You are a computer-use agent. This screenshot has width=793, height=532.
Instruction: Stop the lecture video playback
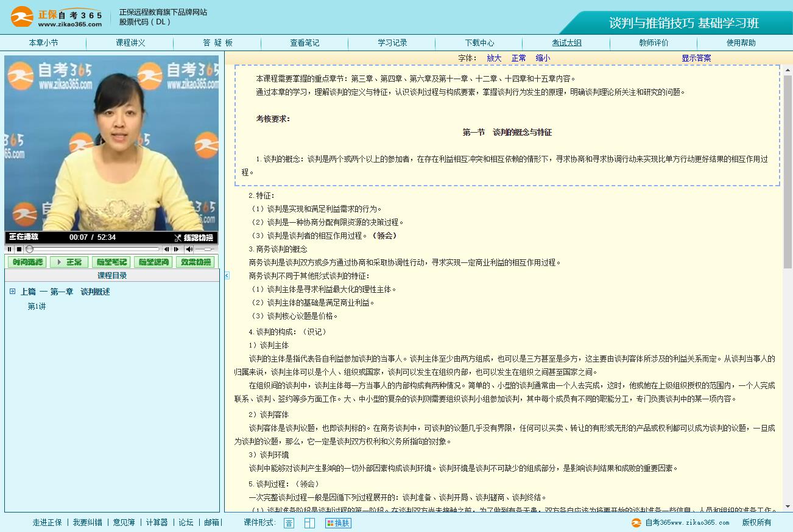tap(19, 249)
